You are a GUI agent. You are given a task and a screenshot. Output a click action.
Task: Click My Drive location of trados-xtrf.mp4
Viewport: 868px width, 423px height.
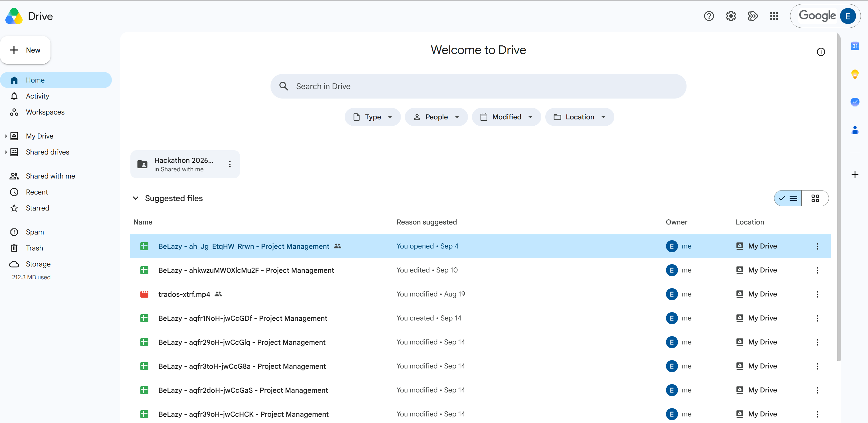pyautogui.click(x=756, y=294)
